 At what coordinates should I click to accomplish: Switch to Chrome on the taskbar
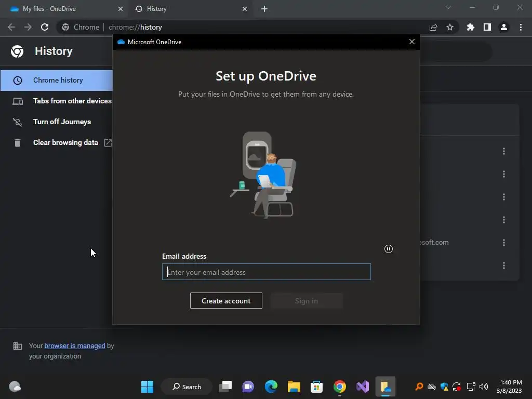(340, 387)
